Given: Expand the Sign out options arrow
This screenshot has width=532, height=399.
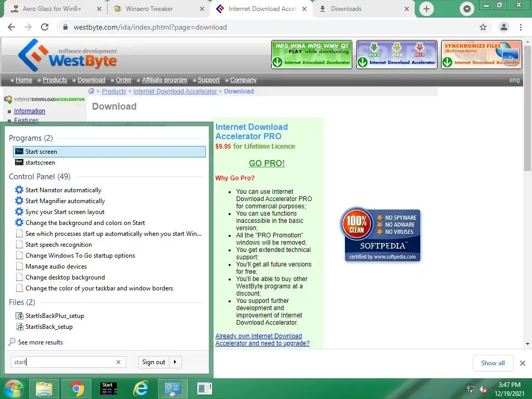Looking at the screenshot, I should 175,362.
